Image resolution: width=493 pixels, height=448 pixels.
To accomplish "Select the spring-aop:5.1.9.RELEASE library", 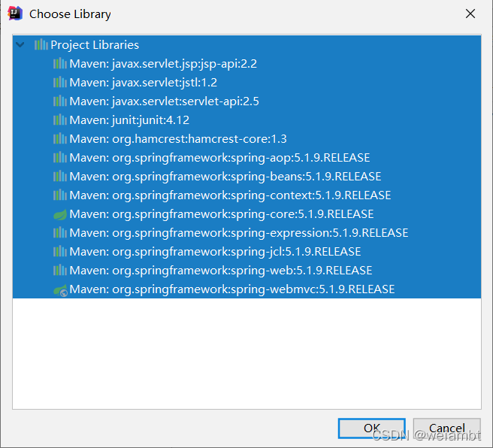I will [246, 158].
